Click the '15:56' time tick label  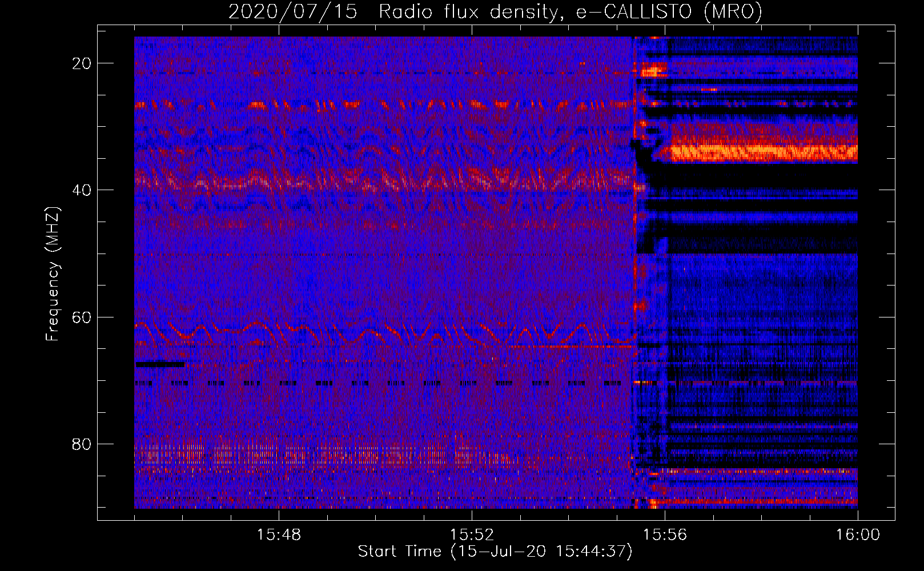[x=665, y=535]
